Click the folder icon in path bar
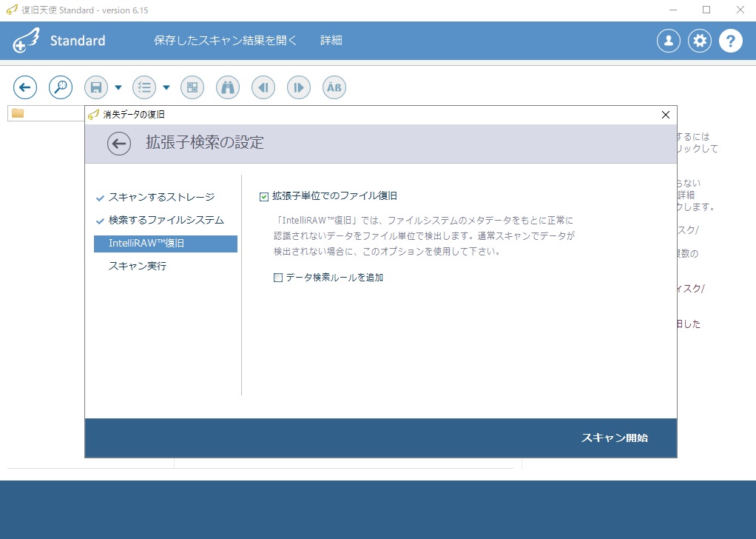The height and width of the screenshot is (539, 756). [18, 113]
